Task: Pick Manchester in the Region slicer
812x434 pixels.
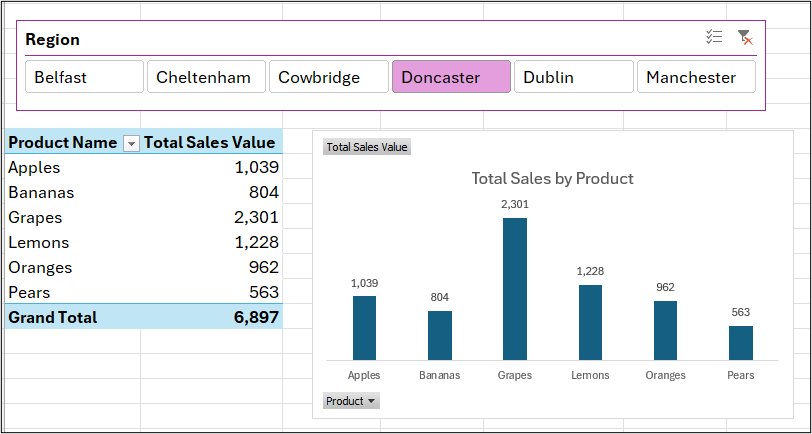Action: click(696, 77)
